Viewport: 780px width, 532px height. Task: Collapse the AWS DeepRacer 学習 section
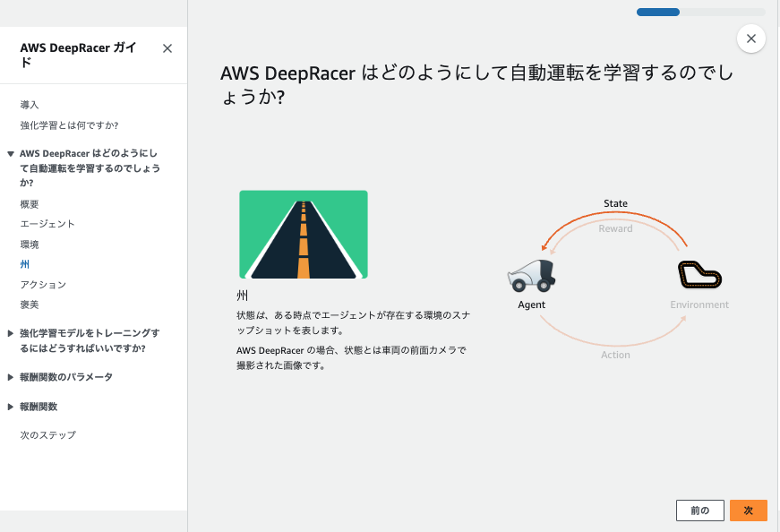[10, 152]
